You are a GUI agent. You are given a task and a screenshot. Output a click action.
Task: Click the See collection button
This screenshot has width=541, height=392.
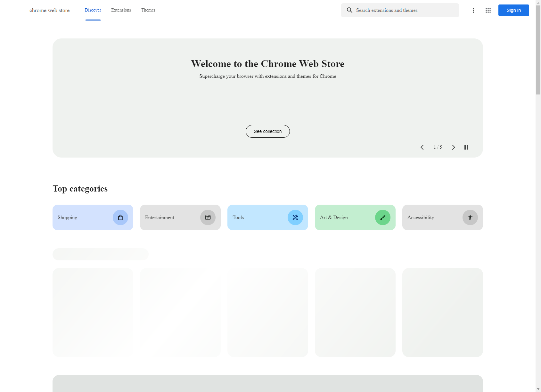pos(268,131)
